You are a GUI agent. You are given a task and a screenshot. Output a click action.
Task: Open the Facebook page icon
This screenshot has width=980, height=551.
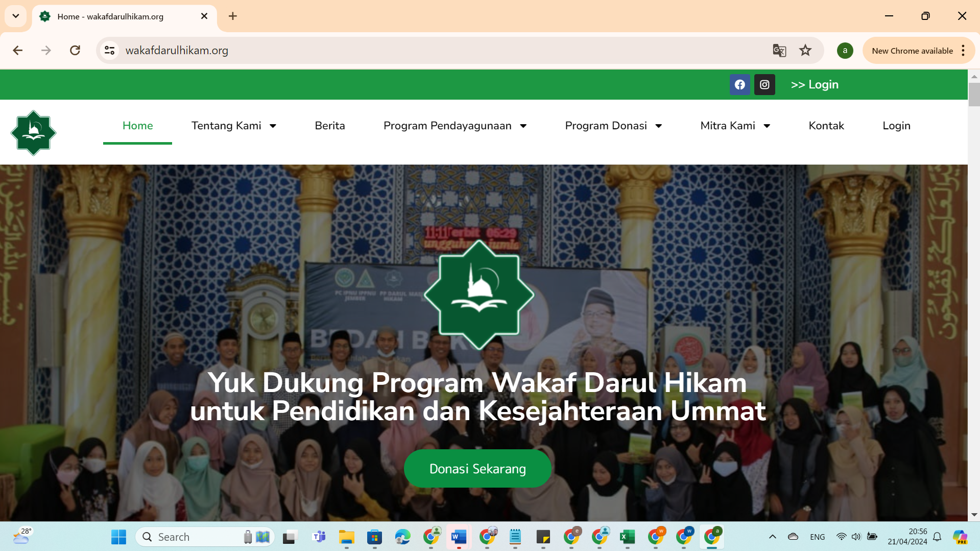pos(739,85)
